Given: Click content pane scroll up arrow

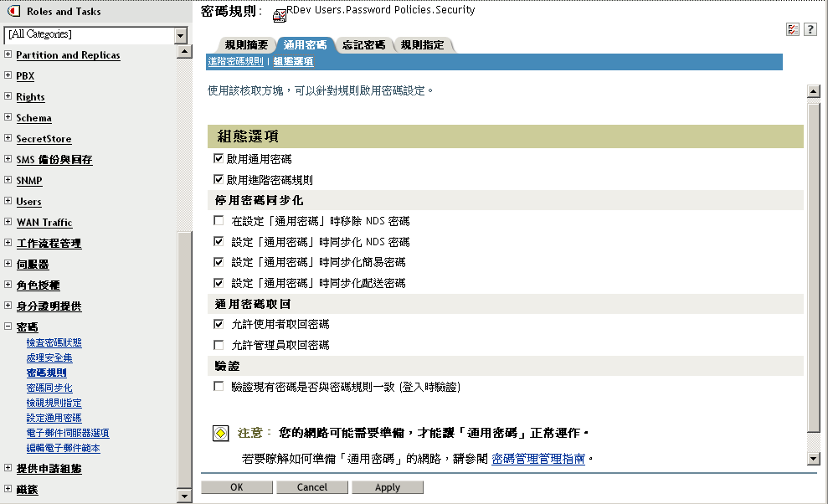Looking at the screenshot, I should [x=813, y=91].
